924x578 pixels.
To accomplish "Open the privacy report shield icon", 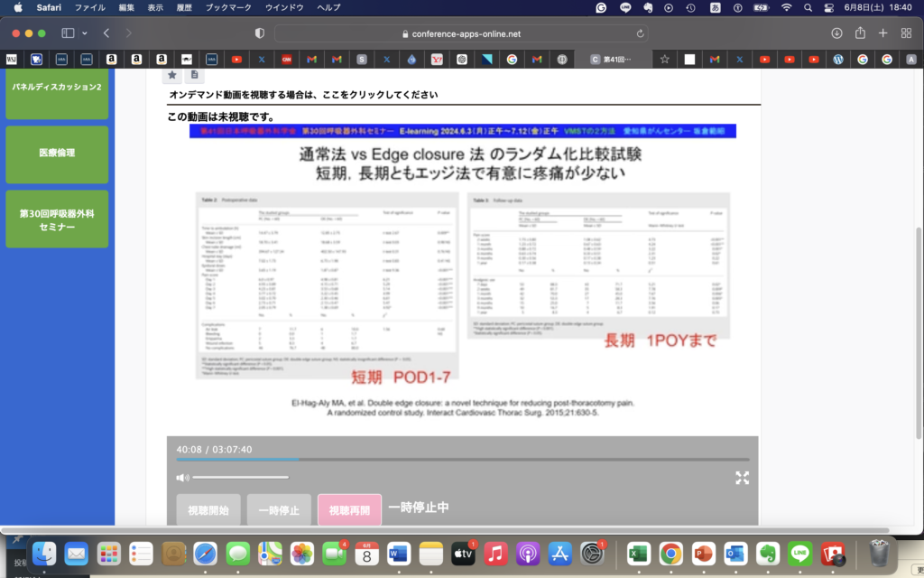I will (x=260, y=33).
